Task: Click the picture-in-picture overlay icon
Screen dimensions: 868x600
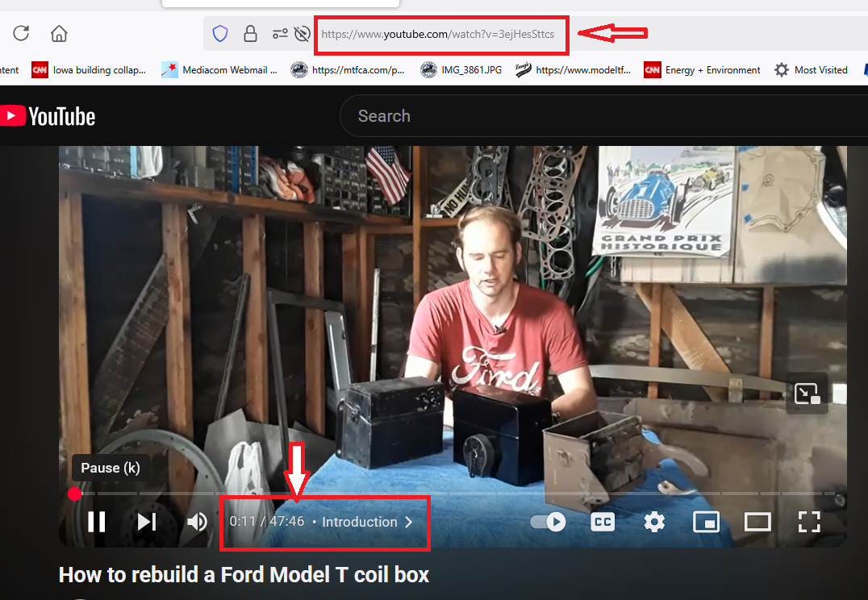Action: (x=807, y=394)
